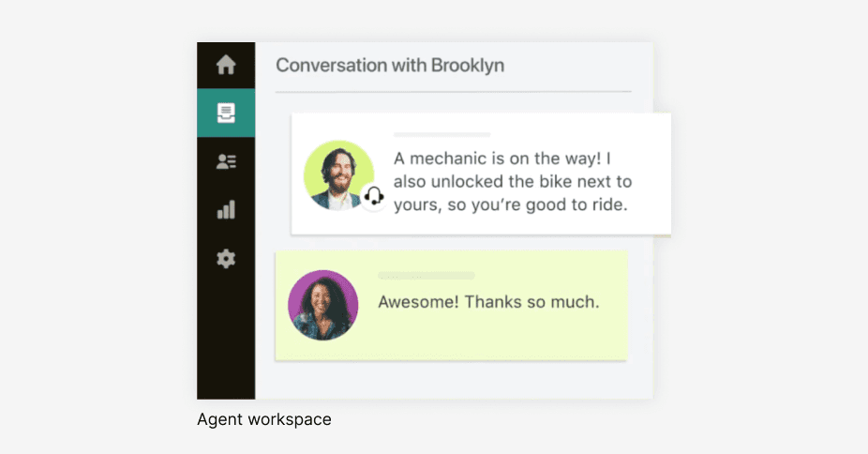Click the name placeholder bar above agent message
The image size is (868, 454).
[441, 135]
